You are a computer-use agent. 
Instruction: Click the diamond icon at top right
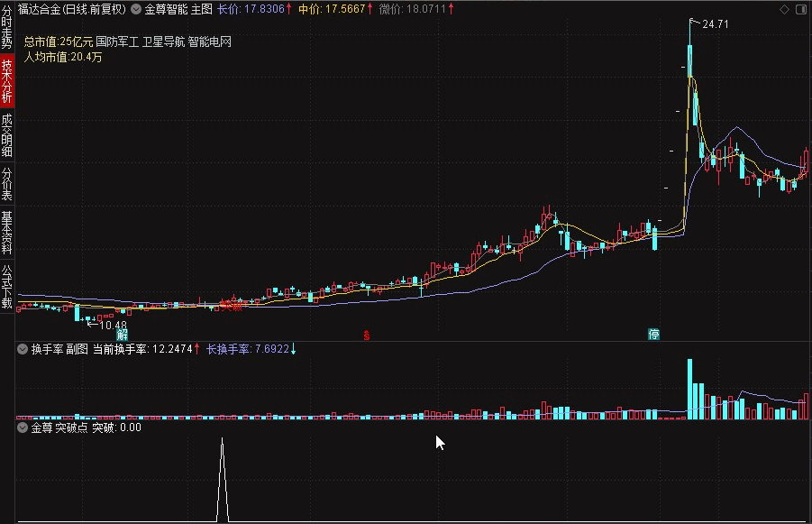coord(784,9)
